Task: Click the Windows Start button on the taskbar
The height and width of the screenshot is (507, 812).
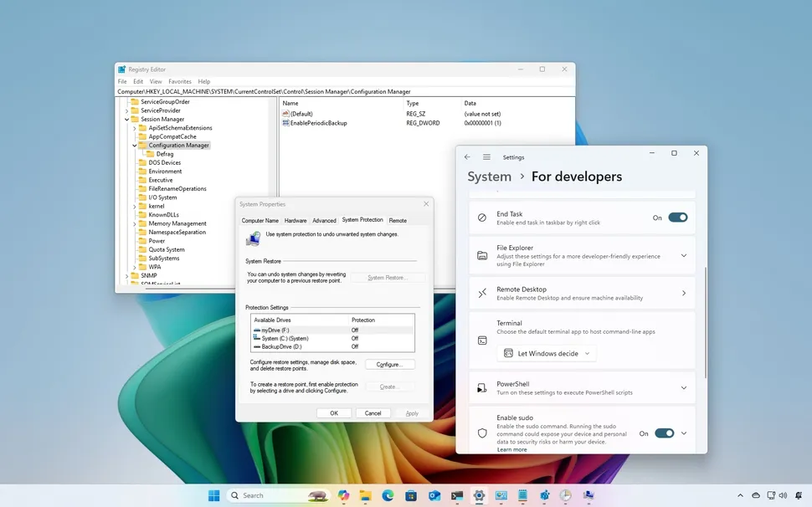Action: pyautogui.click(x=214, y=495)
